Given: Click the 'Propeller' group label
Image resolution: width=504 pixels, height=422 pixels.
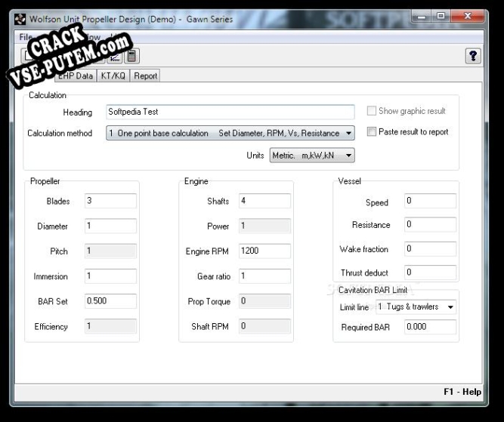Looking at the screenshot, I should (x=45, y=181).
